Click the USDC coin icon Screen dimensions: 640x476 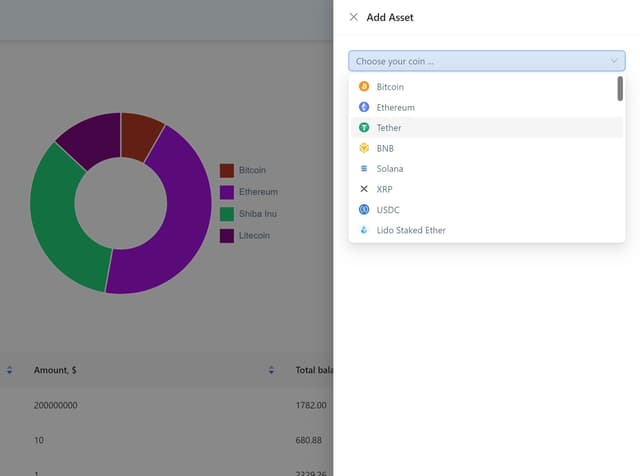point(364,210)
